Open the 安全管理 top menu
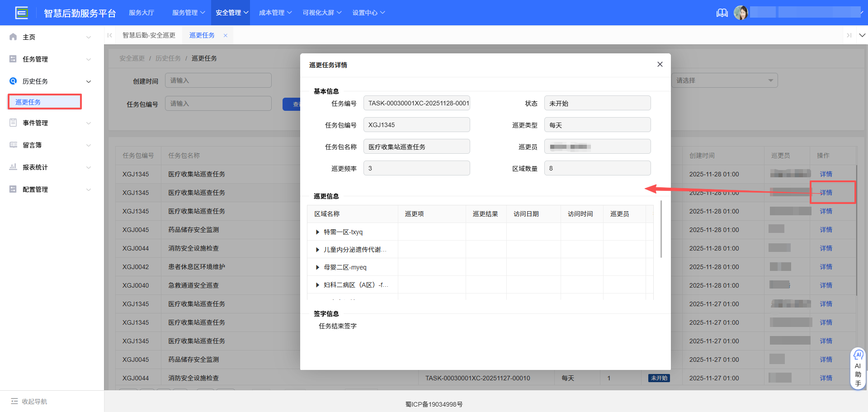 click(232, 13)
